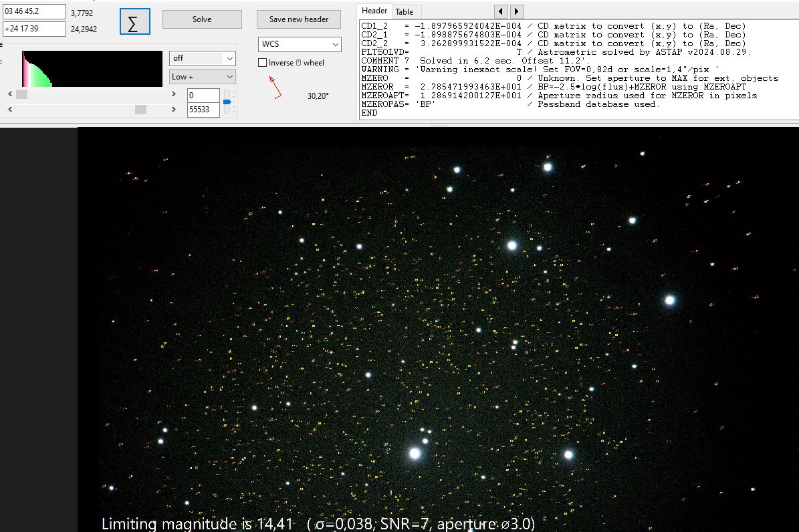Click the declination field +24 17 39

point(34,29)
